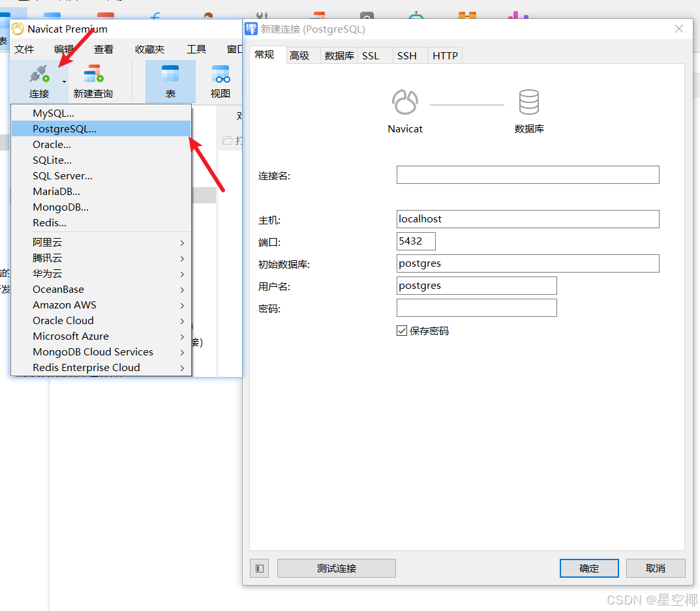Expand the OceanBase submenu
The height and width of the screenshot is (611, 700).
click(101, 290)
